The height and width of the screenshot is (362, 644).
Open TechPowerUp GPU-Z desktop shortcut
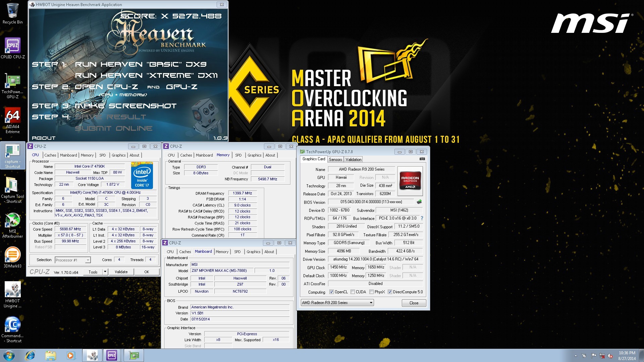(12, 86)
